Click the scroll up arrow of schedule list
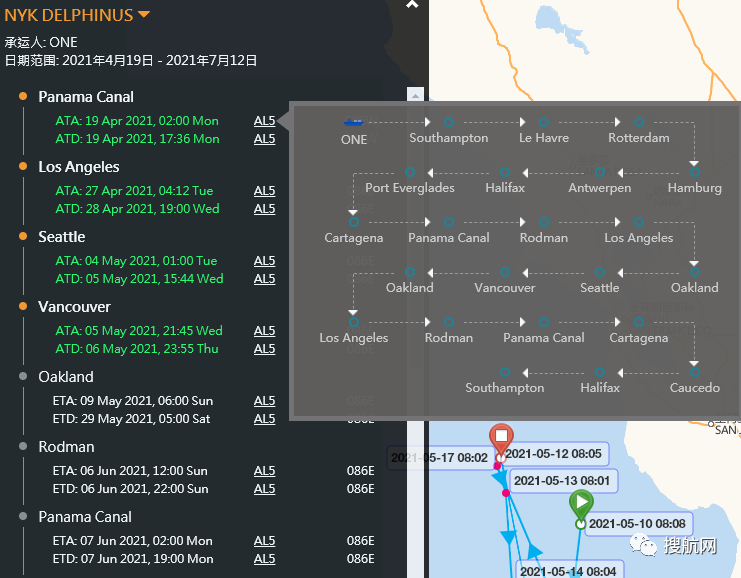The height and width of the screenshot is (578, 741). (416, 96)
